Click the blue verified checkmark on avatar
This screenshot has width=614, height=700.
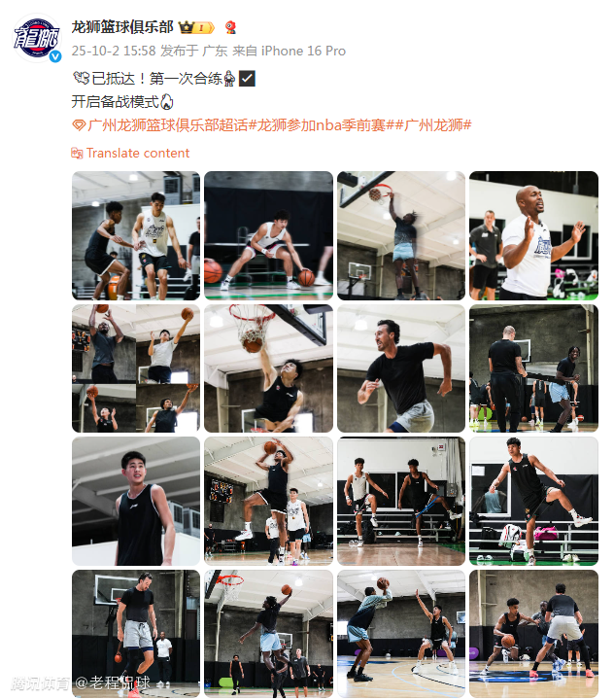click(x=54, y=56)
